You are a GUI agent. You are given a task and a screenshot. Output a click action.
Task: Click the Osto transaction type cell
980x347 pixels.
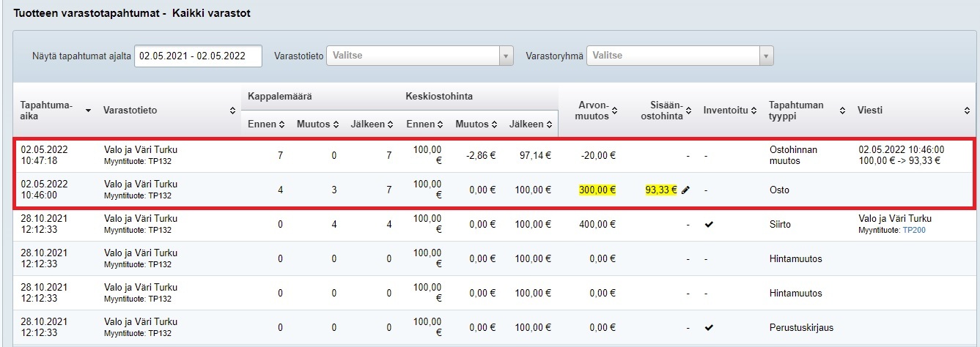pos(778,190)
